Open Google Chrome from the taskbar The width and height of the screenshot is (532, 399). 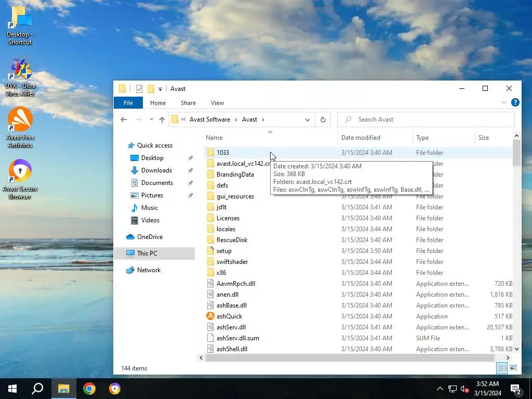point(89,389)
